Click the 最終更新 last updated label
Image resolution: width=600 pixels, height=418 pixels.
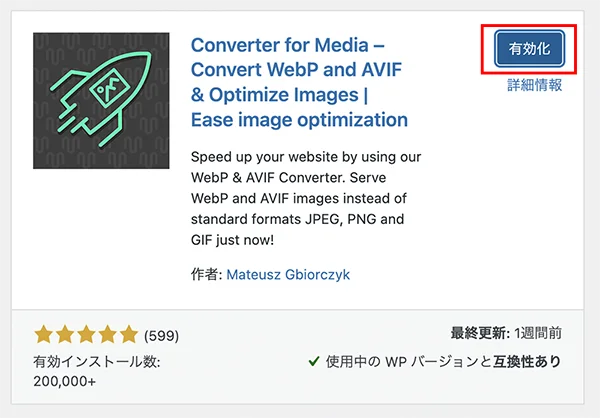479,334
